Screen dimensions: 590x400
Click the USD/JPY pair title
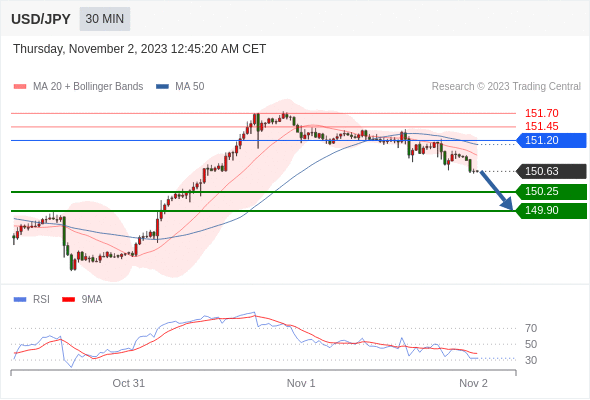pos(41,19)
